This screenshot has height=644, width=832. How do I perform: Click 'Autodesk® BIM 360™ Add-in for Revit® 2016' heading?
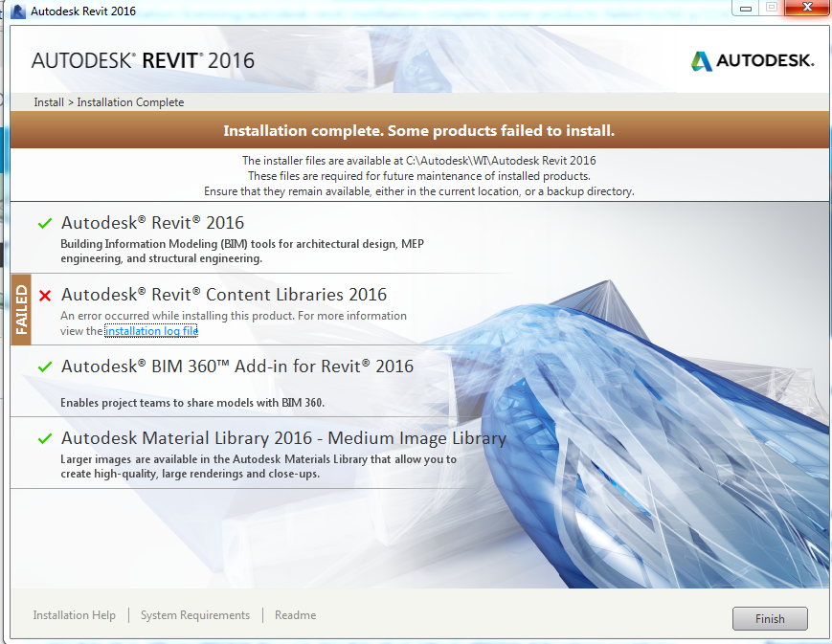pos(237,366)
